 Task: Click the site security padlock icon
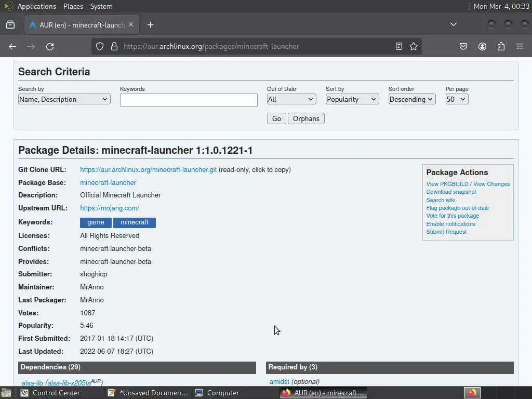(x=114, y=46)
